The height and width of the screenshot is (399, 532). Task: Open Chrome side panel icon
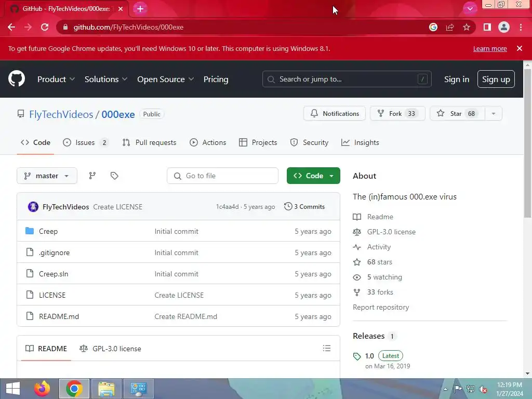coord(487,27)
